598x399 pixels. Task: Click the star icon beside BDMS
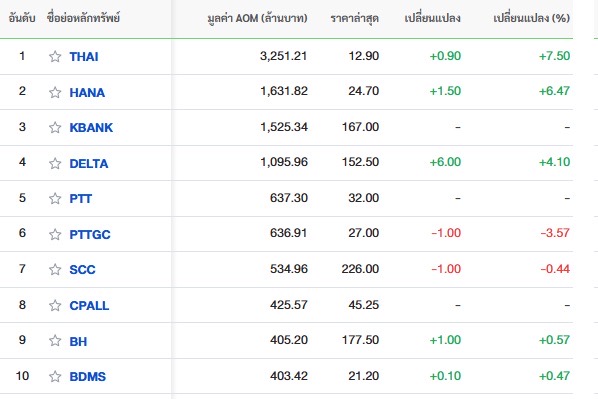click(x=55, y=376)
